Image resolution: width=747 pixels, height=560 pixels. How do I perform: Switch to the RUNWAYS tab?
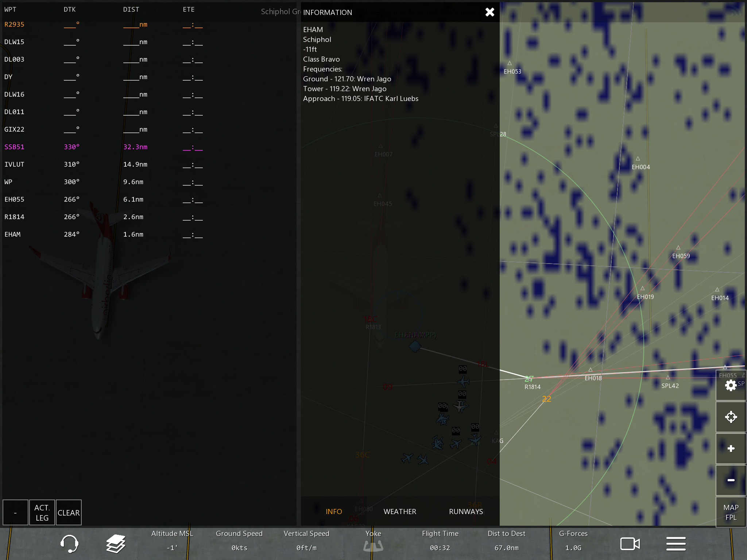pyautogui.click(x=466, y=512)
